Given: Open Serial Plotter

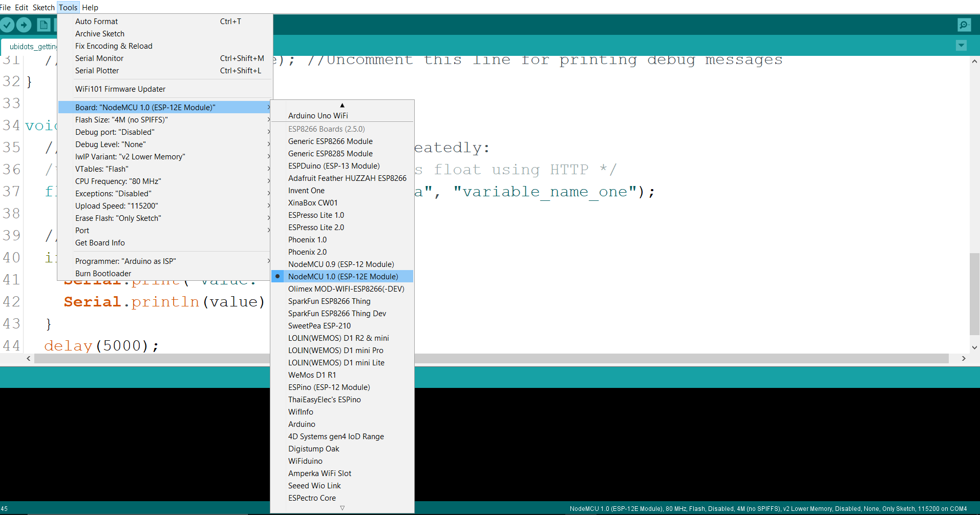Looking at the screenshot, I should 164,71.
